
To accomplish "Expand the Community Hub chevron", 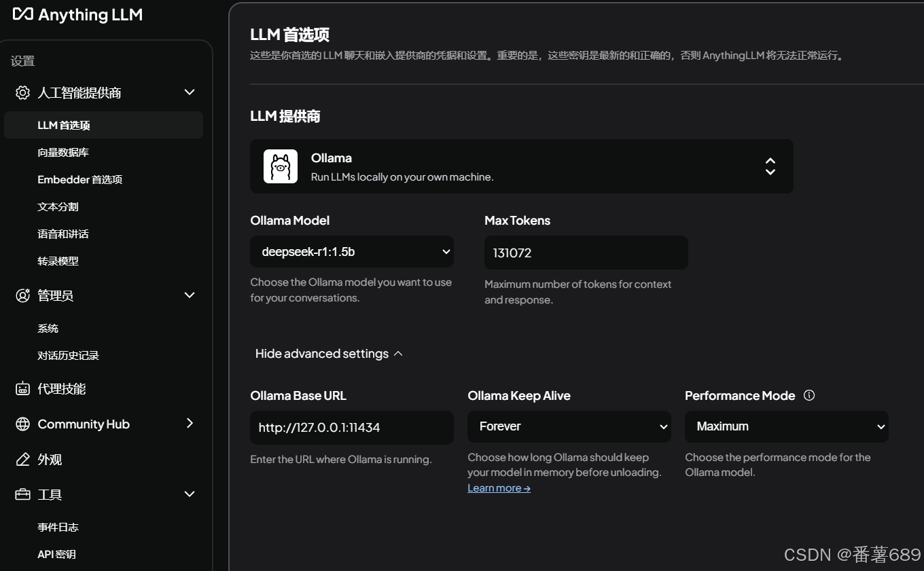I will pos(190,424).
